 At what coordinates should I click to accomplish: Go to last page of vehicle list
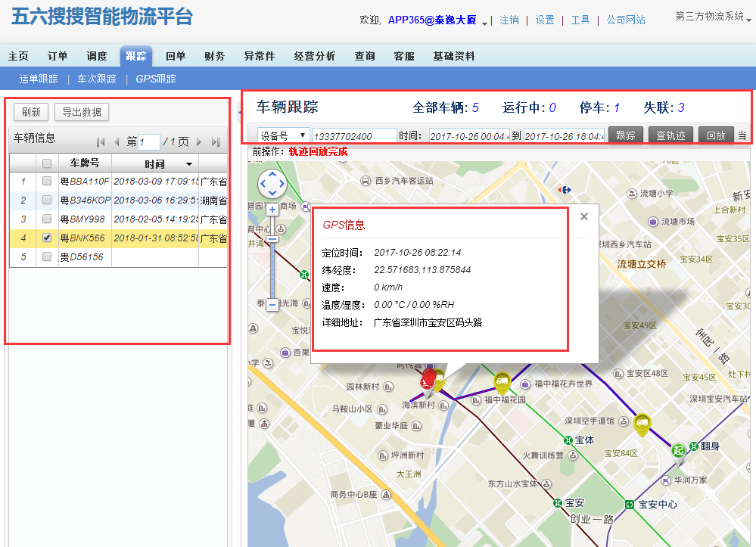point(216,142)
